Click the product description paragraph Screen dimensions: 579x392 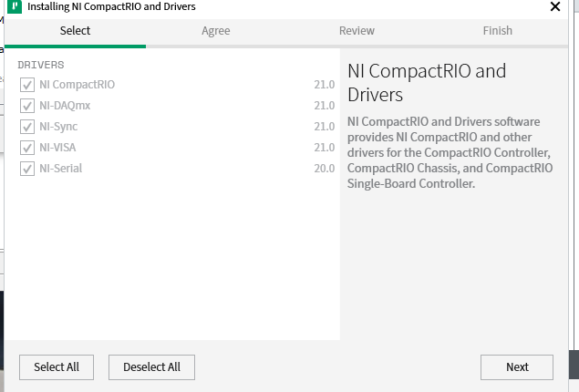(x=450, y=152)
